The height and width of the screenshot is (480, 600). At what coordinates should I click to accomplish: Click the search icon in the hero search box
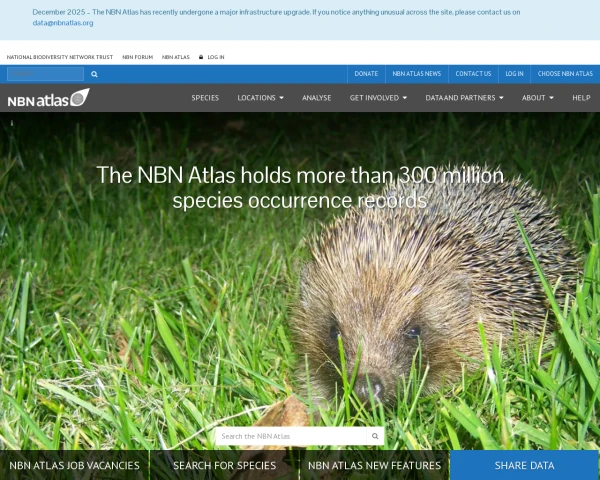click(x=375, y=436)
